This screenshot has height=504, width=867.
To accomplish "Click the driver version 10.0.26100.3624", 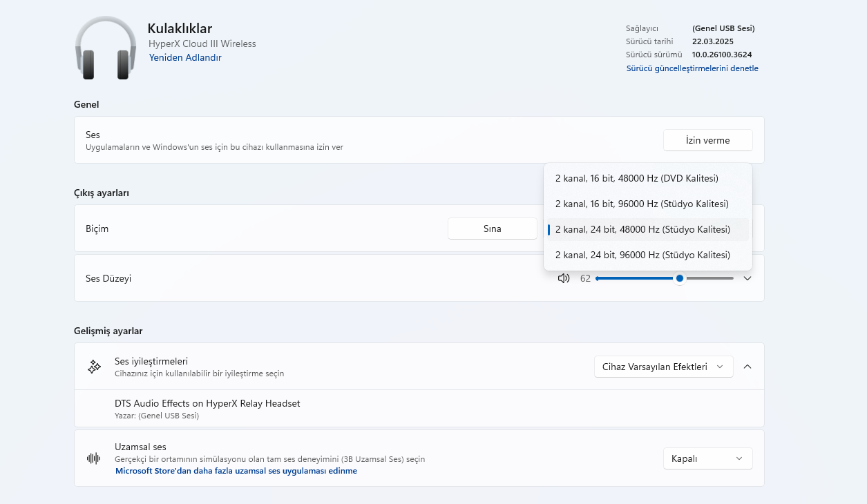I will tap(722, 54).
